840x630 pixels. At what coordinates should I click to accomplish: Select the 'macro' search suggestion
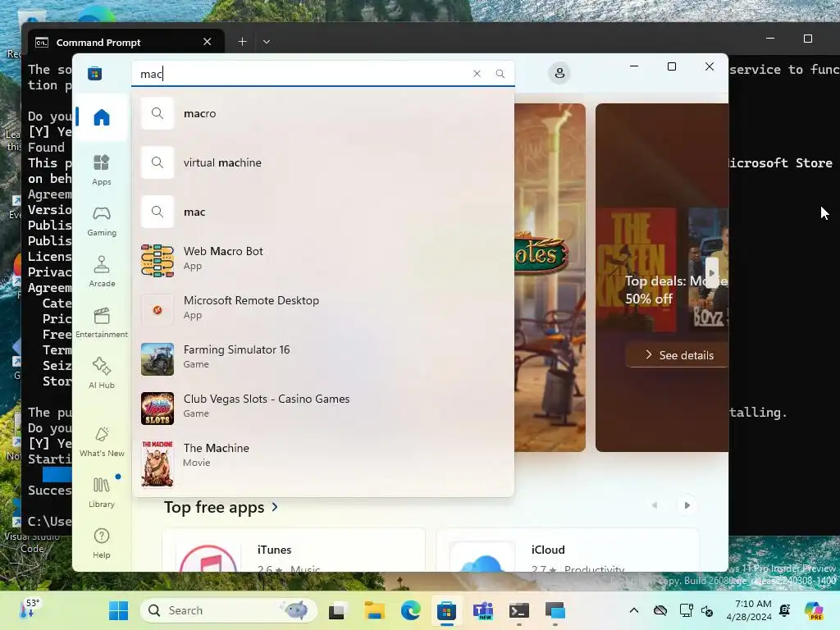(x=323, y=113)
